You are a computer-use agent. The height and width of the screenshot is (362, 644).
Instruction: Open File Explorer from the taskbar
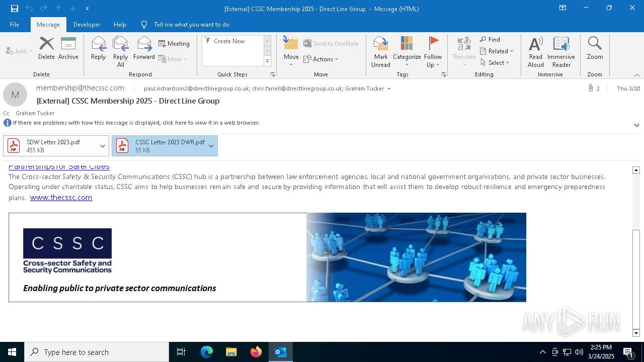231,352
